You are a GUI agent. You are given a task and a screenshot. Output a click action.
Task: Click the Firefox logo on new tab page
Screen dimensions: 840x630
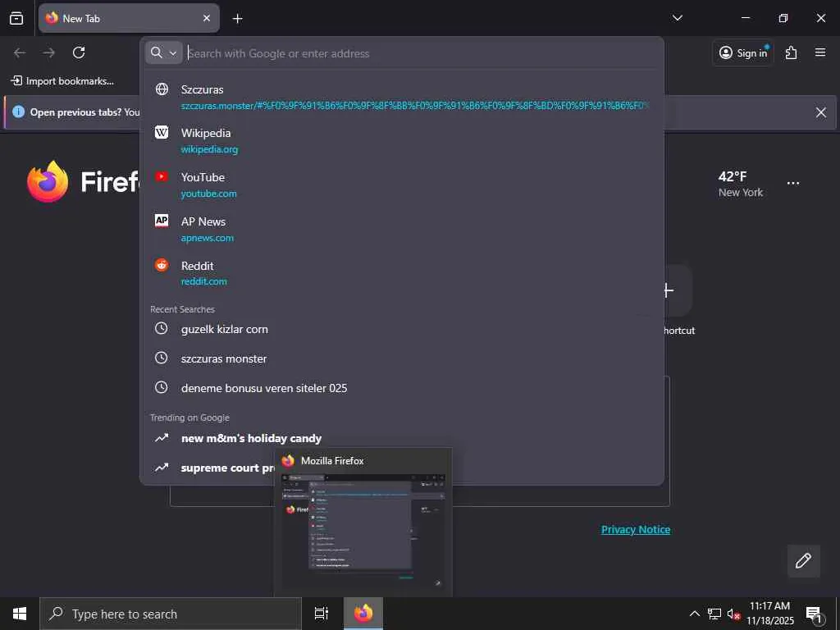click(x=48, y=182)
